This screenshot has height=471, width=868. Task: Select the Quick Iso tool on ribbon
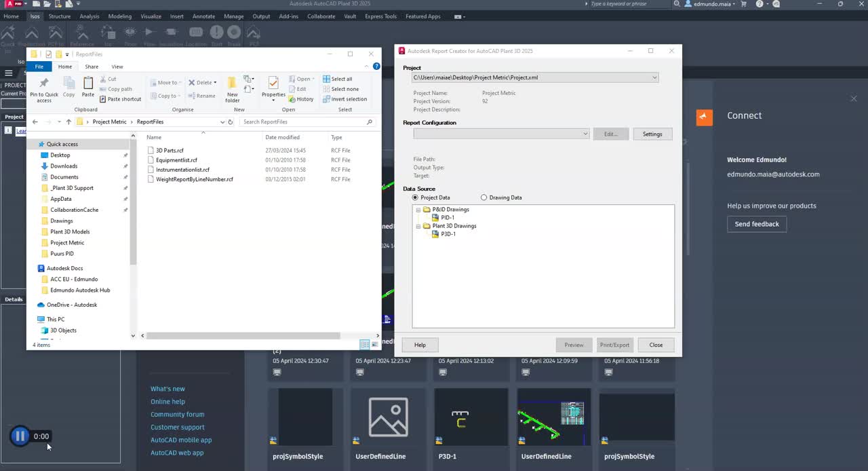point(8,33)
